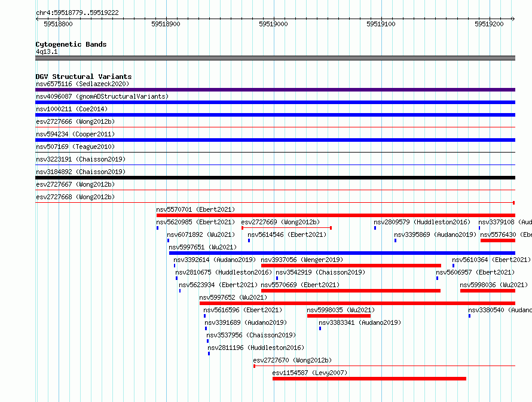
Task: Click the chr4:59518779..59519222 coordinate range text
Action: click(77, 13)
